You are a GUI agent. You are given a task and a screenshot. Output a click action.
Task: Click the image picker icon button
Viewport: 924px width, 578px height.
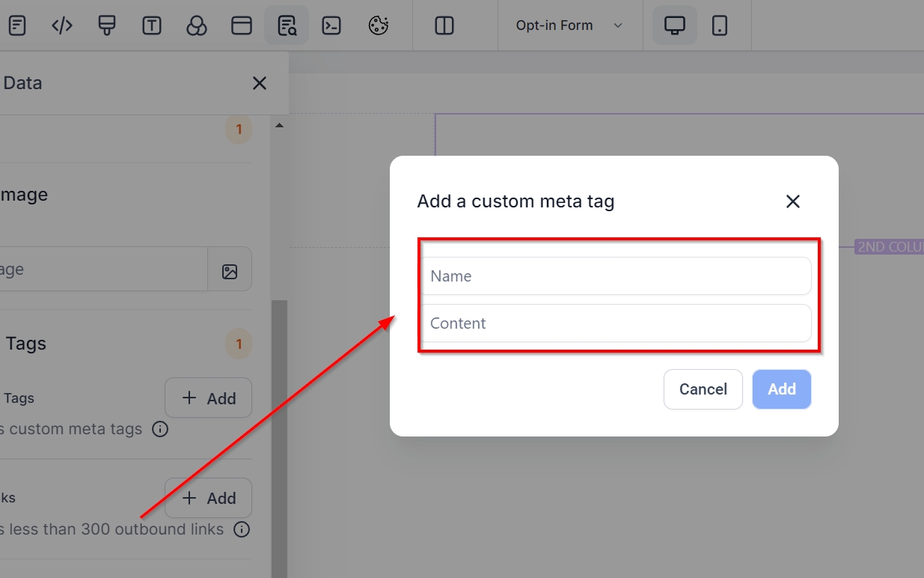click(x=230, y=271)
